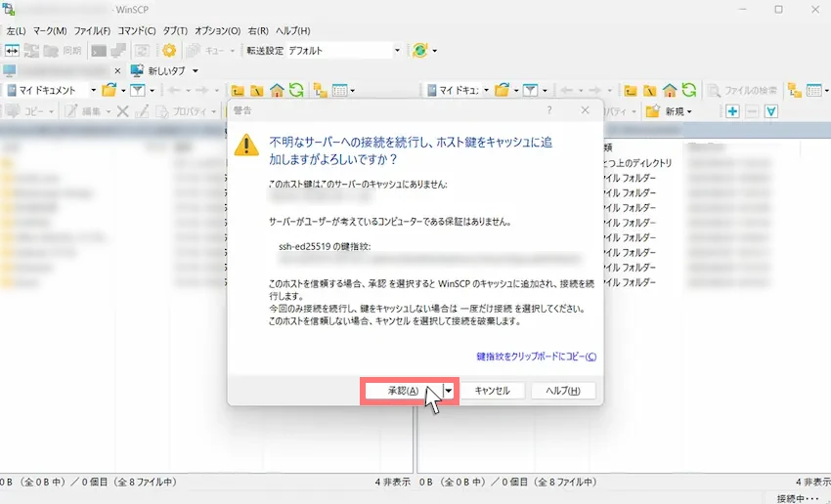Open the ファイル(F) menu

click(92, 30)
